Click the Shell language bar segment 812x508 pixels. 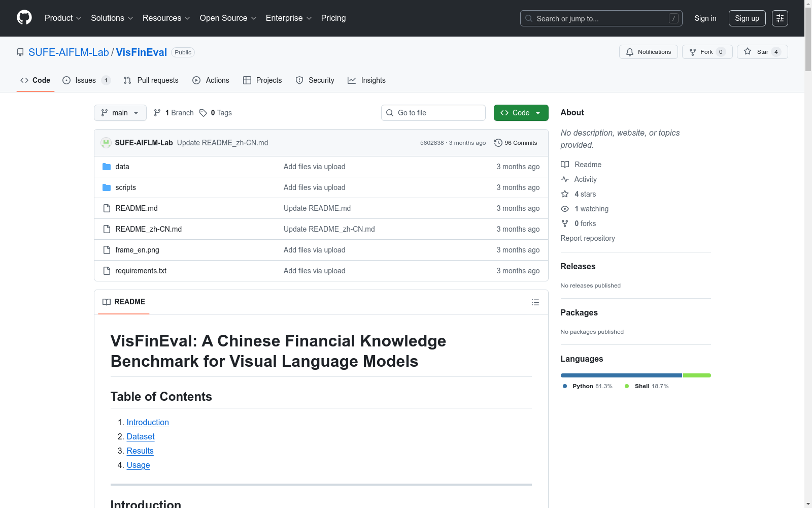coord(697,375)
